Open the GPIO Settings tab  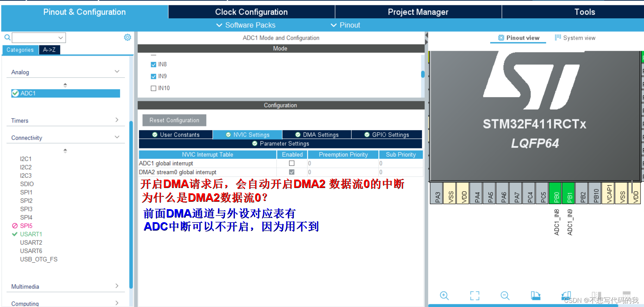(387, 135)
